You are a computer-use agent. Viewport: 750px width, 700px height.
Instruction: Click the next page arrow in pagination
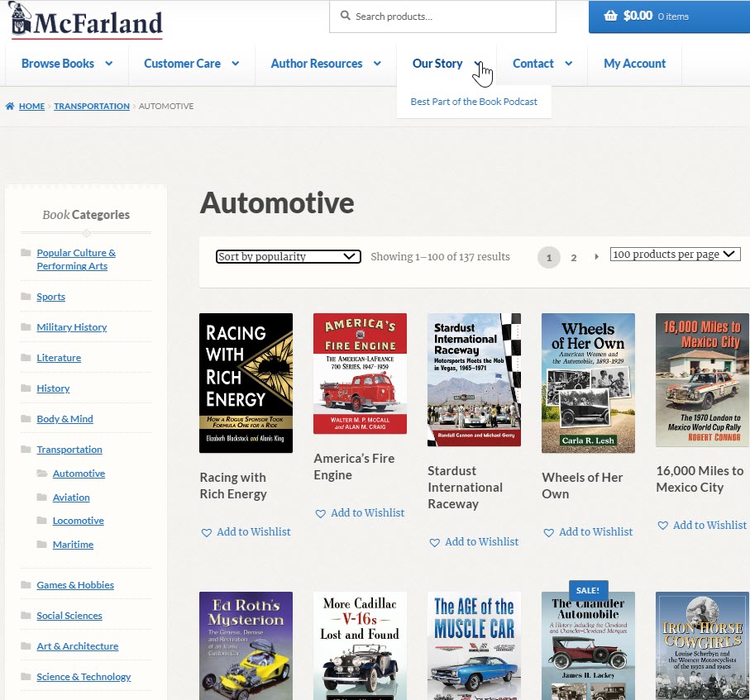click(x=596, y=257)
